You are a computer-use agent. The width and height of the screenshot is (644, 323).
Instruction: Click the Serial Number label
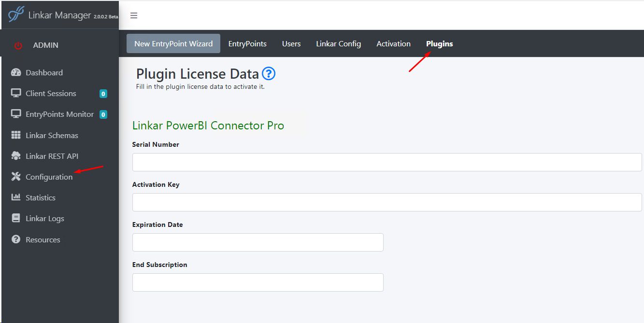click(x=156, y=144)
